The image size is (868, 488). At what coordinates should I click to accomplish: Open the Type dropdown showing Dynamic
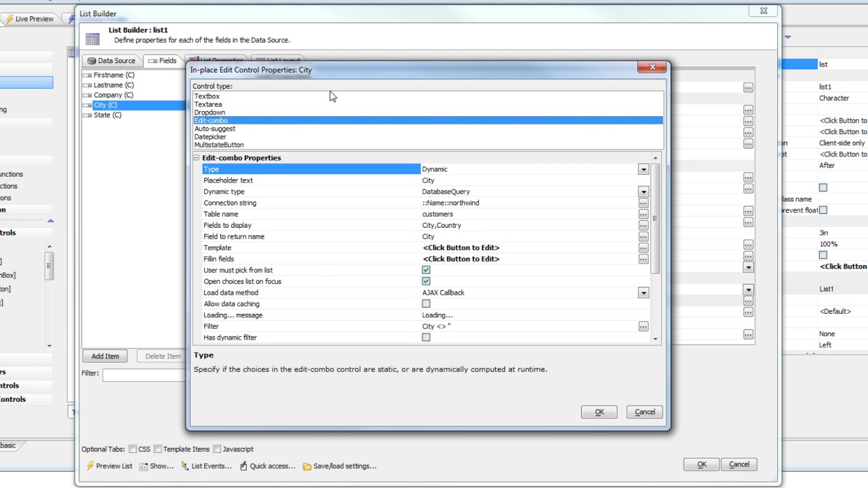pyautogui.click(x=643, y=169)
